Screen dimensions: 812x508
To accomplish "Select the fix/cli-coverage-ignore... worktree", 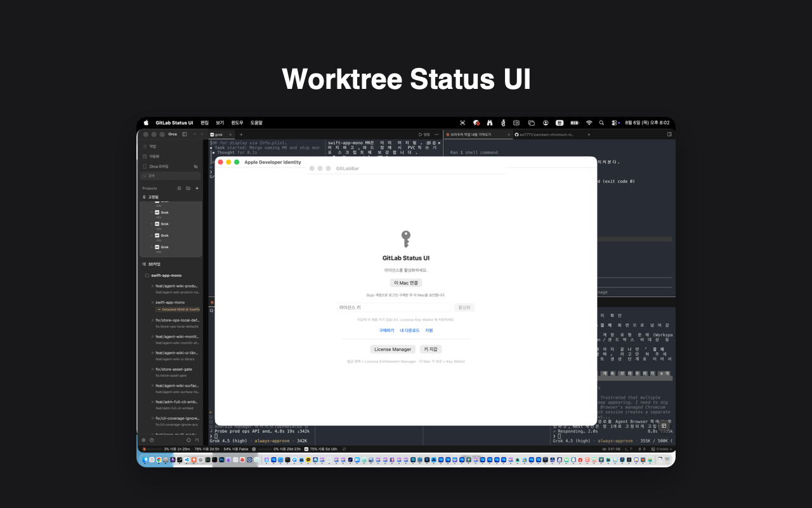I will (174, 422).
